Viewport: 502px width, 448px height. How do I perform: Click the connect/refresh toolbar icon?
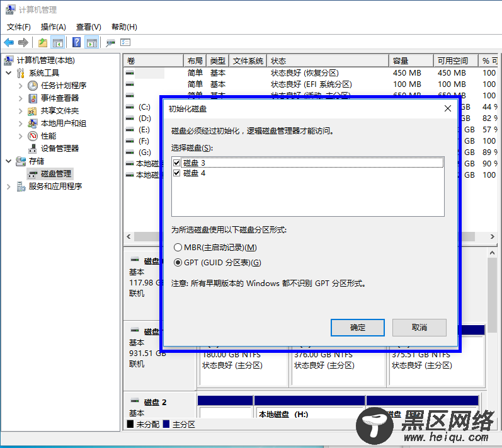(110, 42)
